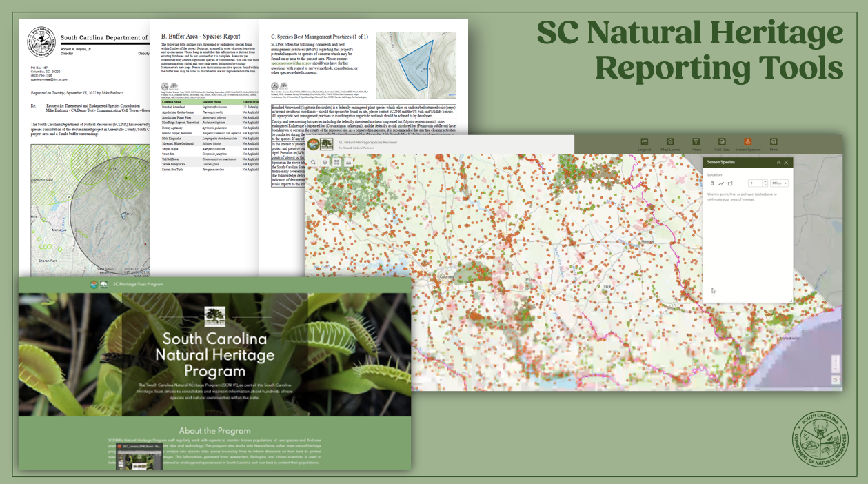The image size is (868, 484).
Task: Click the SC Department seal on the report letterhead
Action: click(41, 42)
